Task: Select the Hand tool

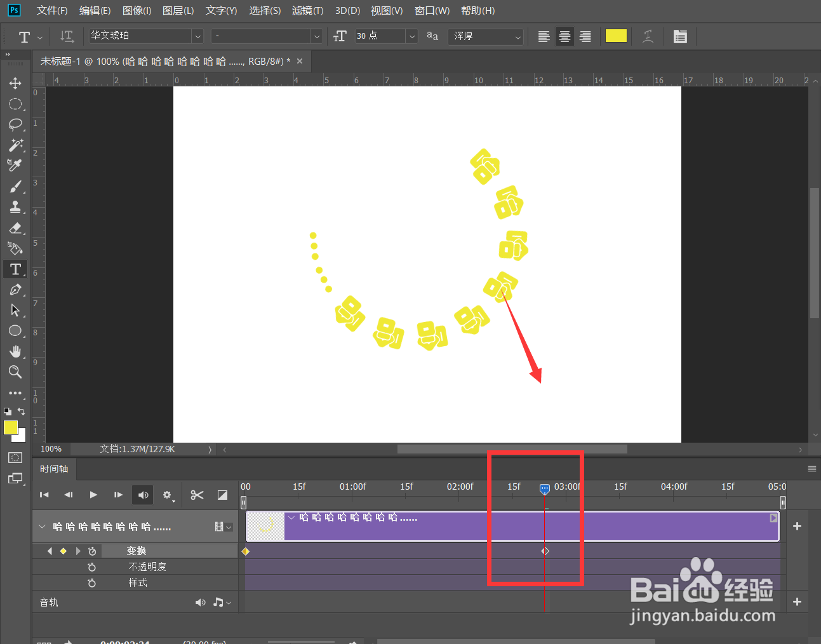Action: pos(15,351)
